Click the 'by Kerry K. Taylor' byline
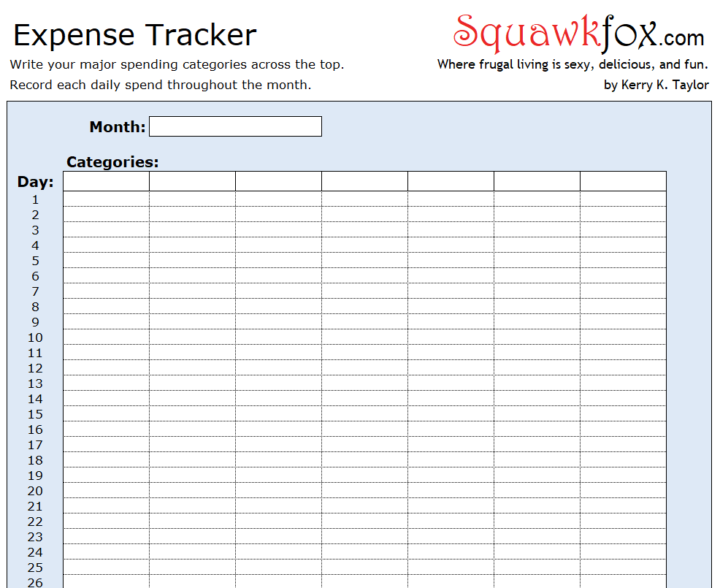 (656, 85)
